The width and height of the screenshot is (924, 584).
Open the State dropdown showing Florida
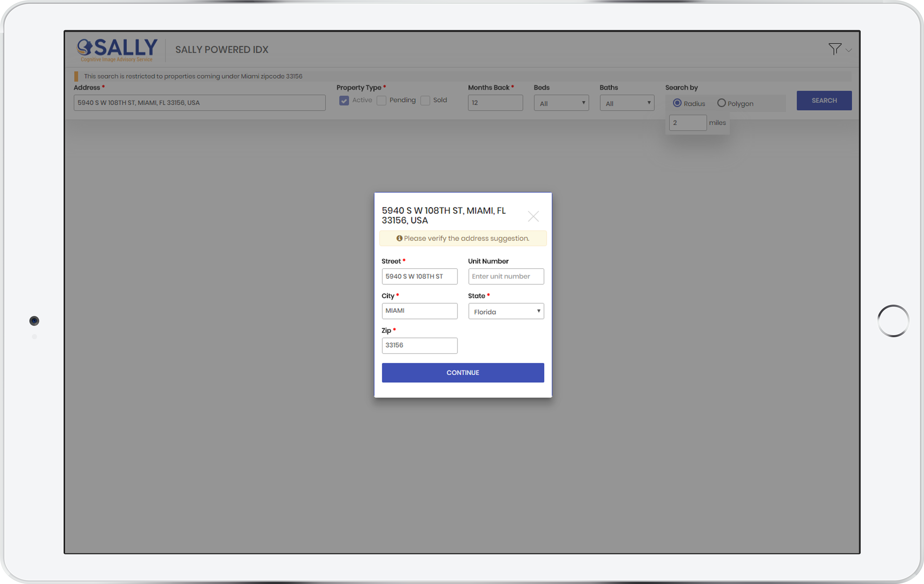click(506, 311)
